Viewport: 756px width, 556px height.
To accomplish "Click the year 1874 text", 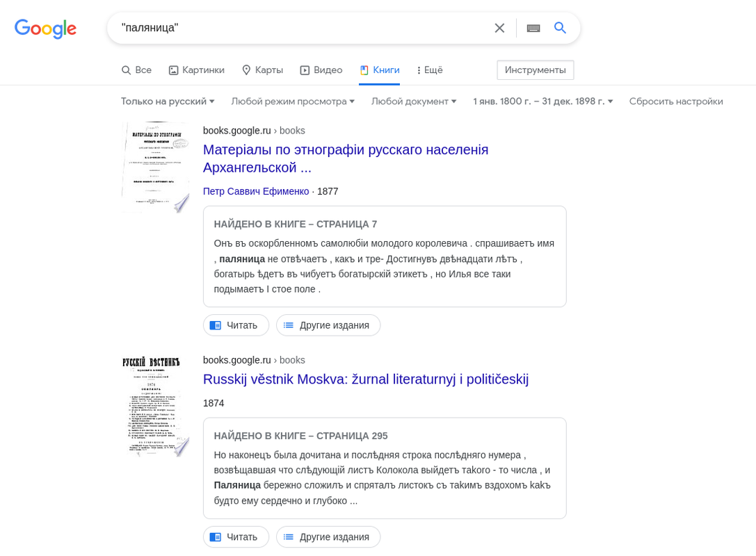I will (214, 403).
